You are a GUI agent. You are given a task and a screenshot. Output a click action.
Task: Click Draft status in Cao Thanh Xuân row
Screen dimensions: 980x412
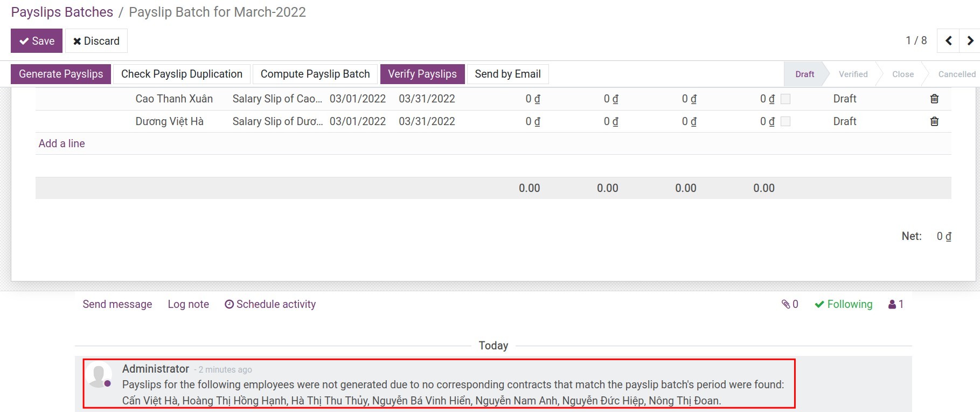[x=845, y=99]
